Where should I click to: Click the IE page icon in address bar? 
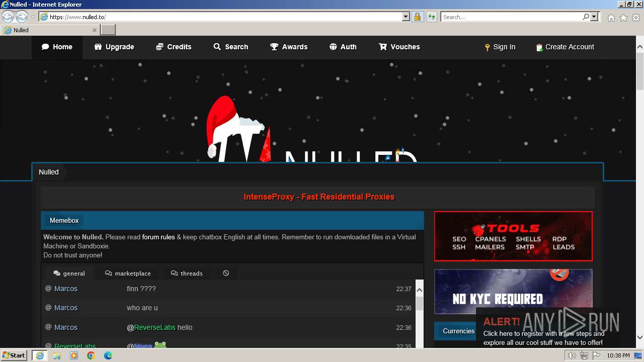pyautogui.click(x=44, y=17)
